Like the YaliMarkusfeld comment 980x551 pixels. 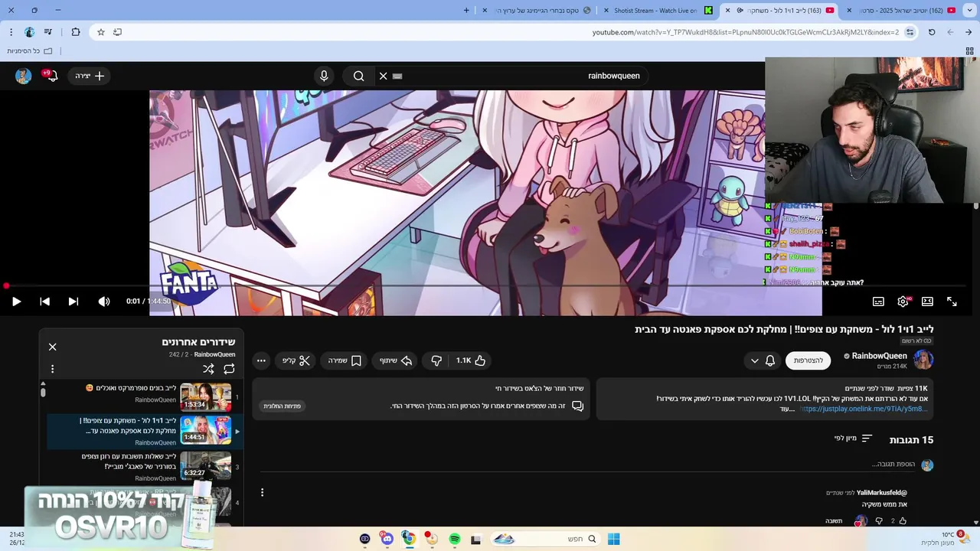coord(903,521)
